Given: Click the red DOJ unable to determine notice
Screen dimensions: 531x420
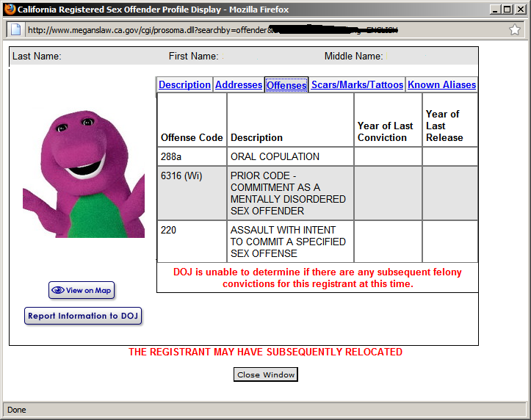Looking at the screenshot, I should (x=318, y=278).
